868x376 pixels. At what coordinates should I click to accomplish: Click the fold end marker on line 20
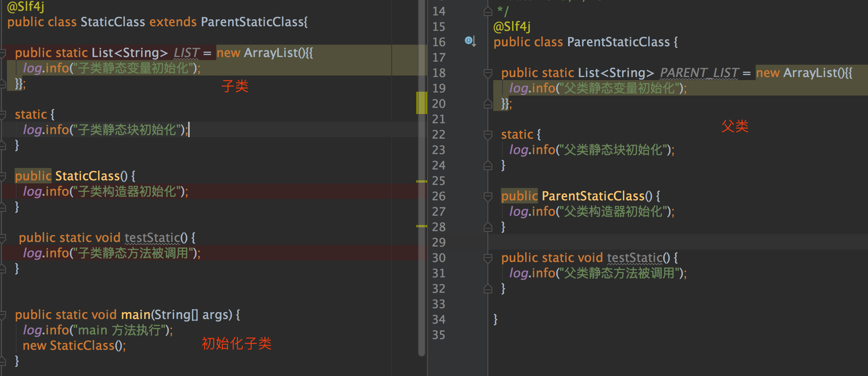pyautogui.click(x=488, y=104)
